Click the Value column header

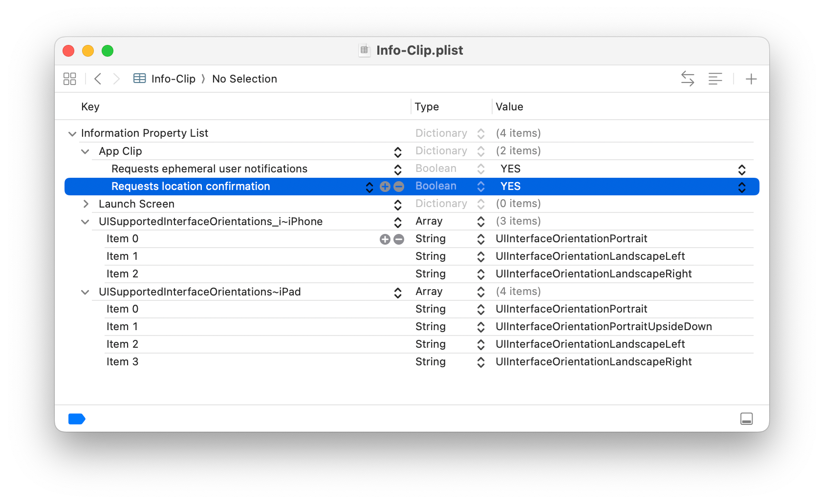(x=509, y=106)
